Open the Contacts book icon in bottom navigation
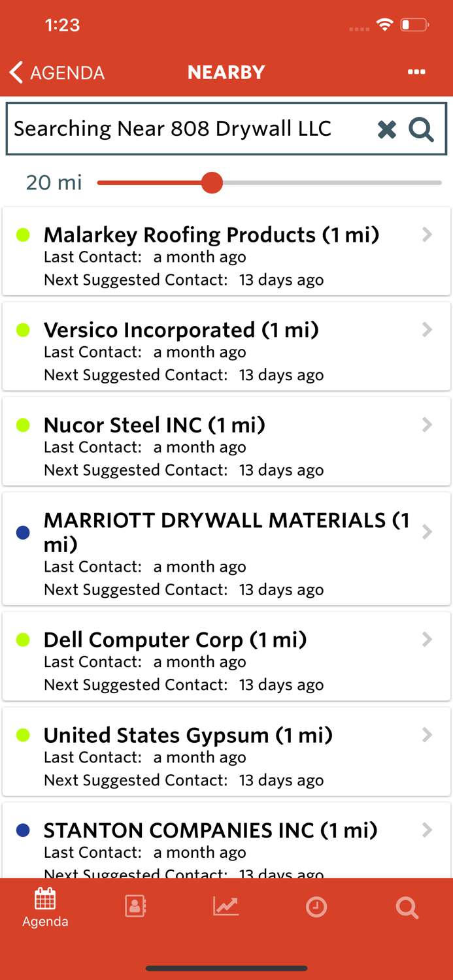This screenshot has width=453, height=980. [135, 906]
